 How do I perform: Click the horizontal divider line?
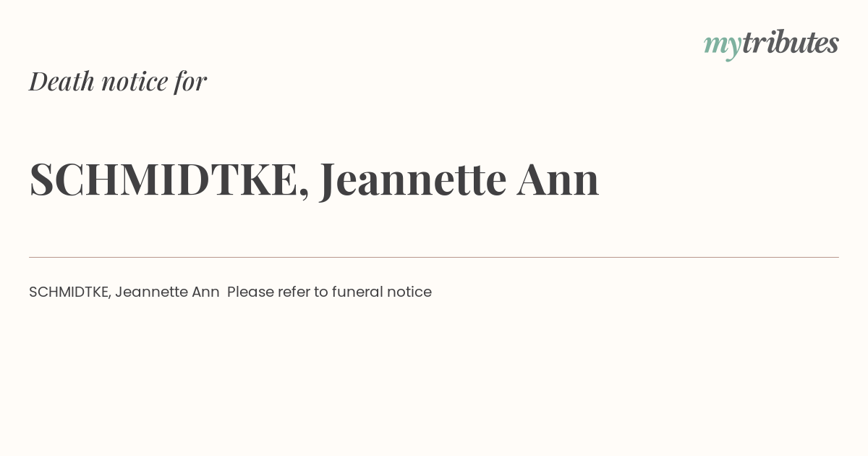(434, 257)
